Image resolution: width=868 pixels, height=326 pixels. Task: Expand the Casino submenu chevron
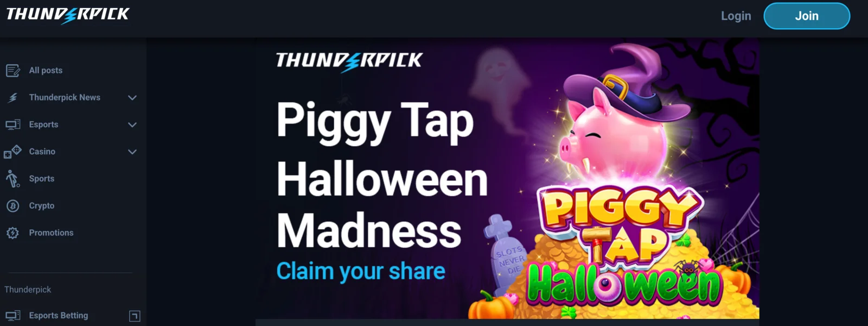pyautogui.click(x=132, y=152)
